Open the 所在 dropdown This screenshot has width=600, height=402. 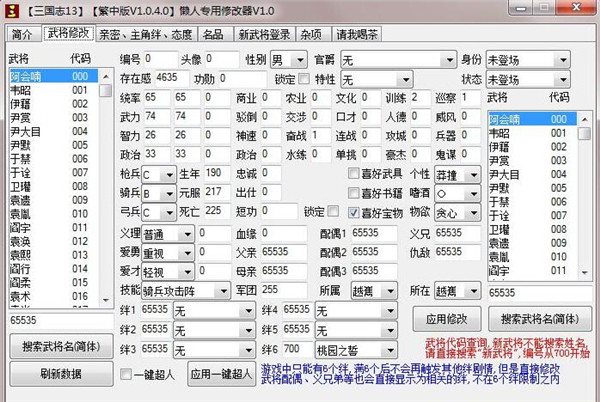click(x=458, y=291)
